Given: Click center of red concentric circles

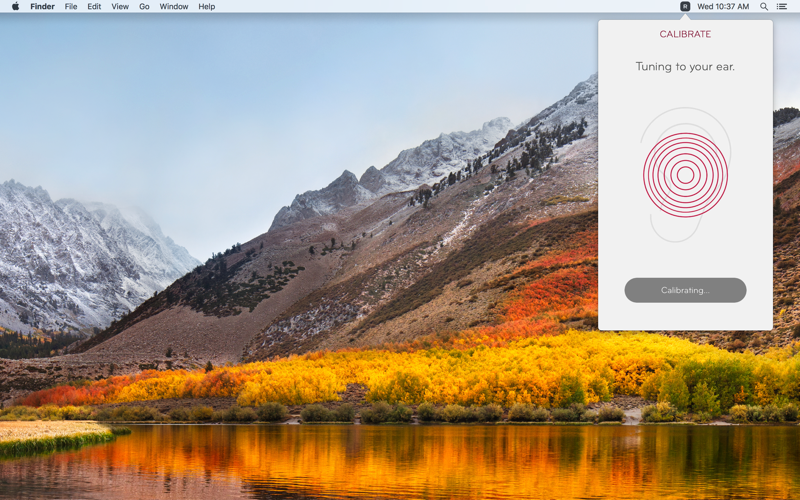Looking at the screenshot, I should 685,175.
